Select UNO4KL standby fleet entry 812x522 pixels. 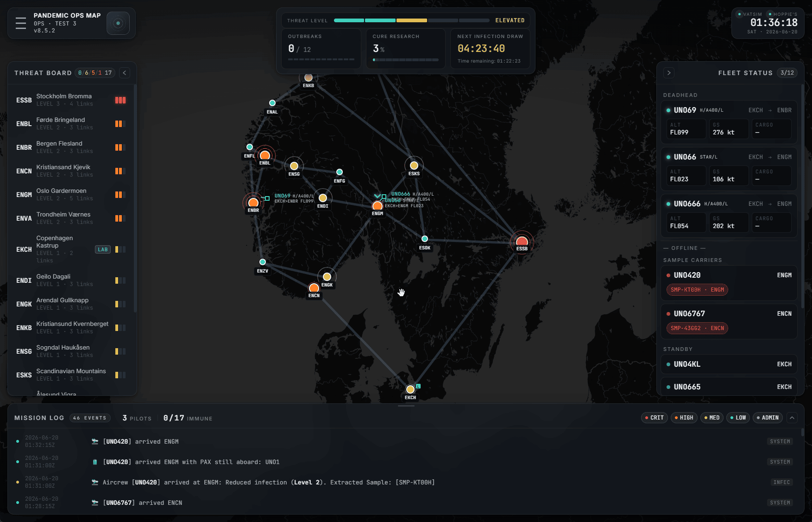(729, 364)
